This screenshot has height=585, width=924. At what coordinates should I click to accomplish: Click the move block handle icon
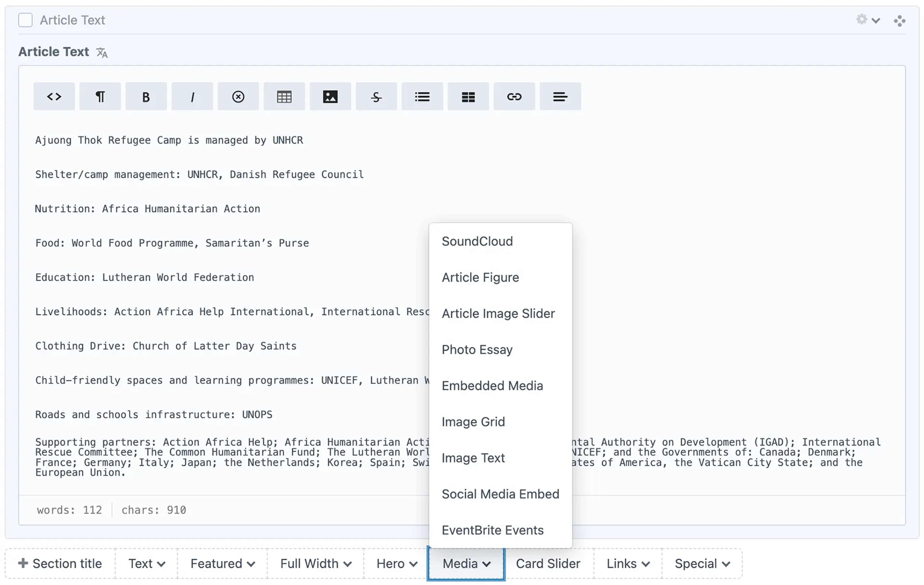900,21
